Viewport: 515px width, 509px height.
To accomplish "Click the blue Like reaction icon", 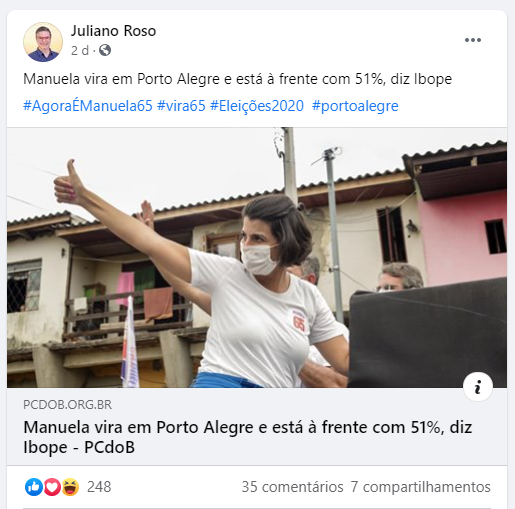I will (34, 487).
